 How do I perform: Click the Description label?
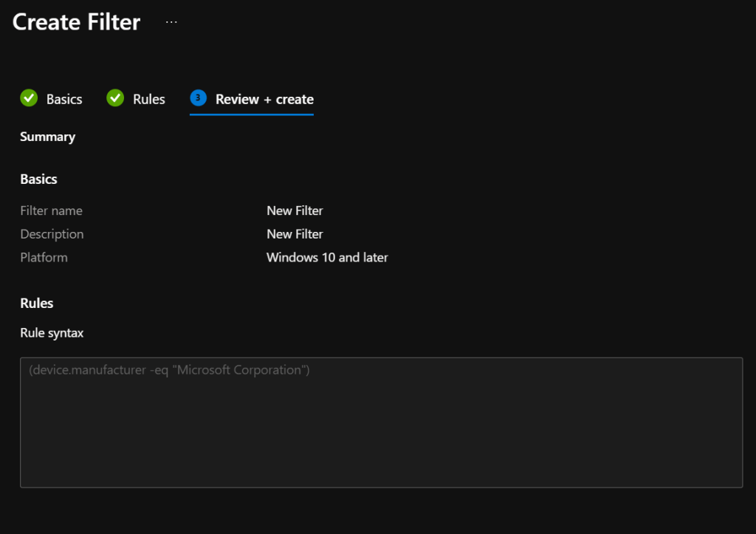click(52, 234)
